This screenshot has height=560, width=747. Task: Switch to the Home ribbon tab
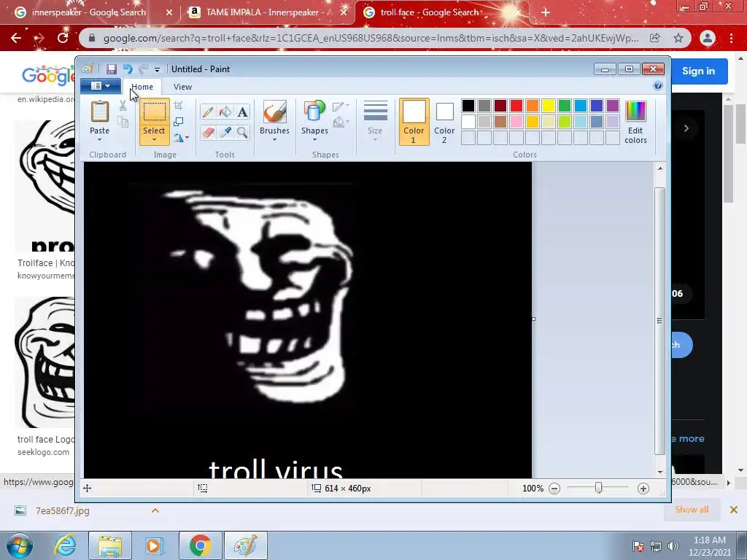tap(142, 87)
